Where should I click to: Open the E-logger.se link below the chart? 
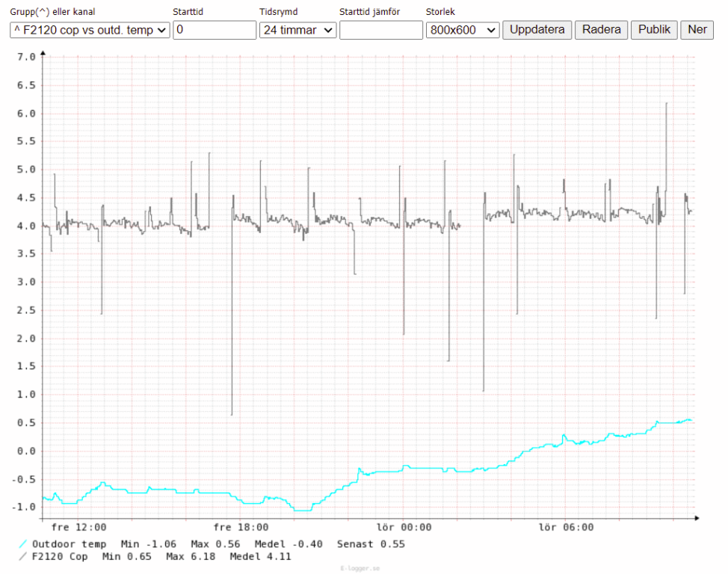click(x=360, y=569)
